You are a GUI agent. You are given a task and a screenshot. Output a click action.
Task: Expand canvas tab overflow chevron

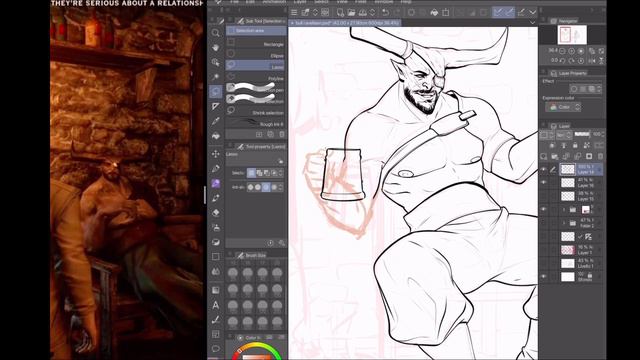click(x=532, y=22)
